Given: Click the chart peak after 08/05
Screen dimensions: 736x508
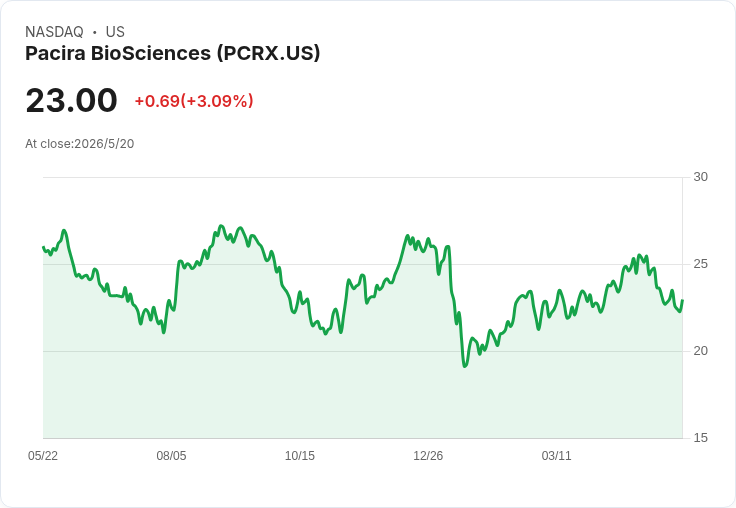Looking at the screenshot, I should click(x=222, y=226).
